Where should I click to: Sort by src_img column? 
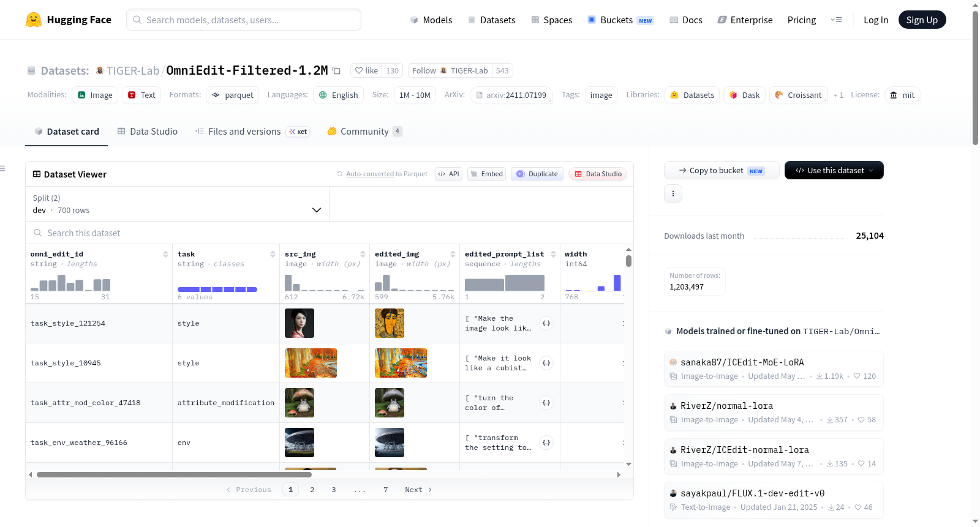coord(363,254)
